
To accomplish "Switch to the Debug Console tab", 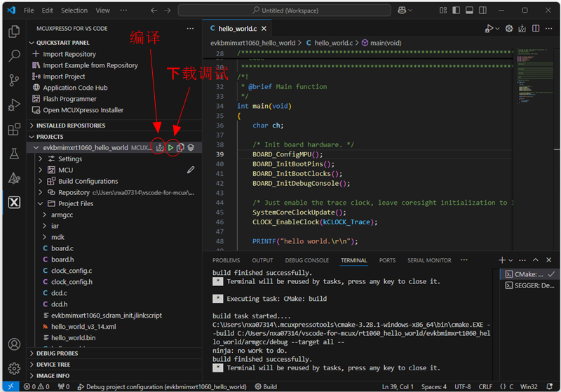I will [306, 260].
